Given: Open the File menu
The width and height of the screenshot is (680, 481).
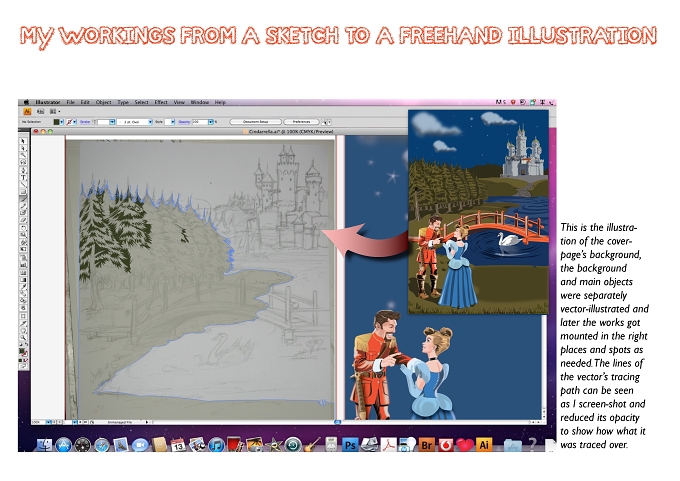Looking at the screenshot, I should coord(71,102).
